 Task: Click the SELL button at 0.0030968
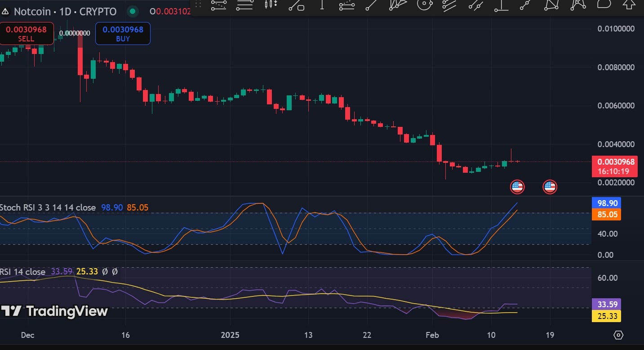pyautogui.click(x=26, y=34)
